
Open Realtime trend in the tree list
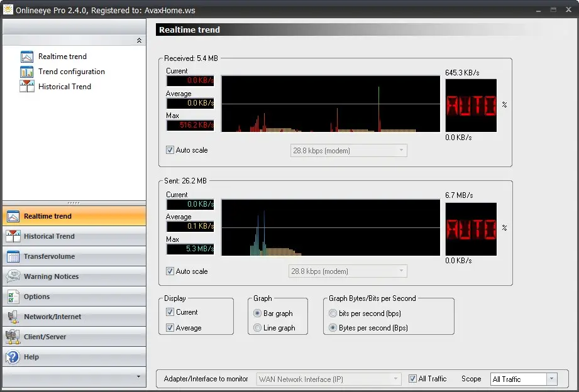click(x=62, y=57)
